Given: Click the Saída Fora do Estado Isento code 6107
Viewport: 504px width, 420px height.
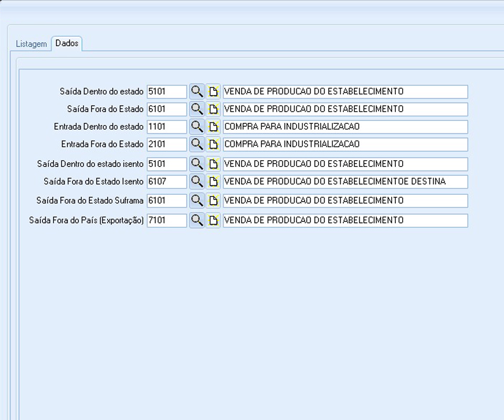Looking at the screenshot, I should pos(166,182).
